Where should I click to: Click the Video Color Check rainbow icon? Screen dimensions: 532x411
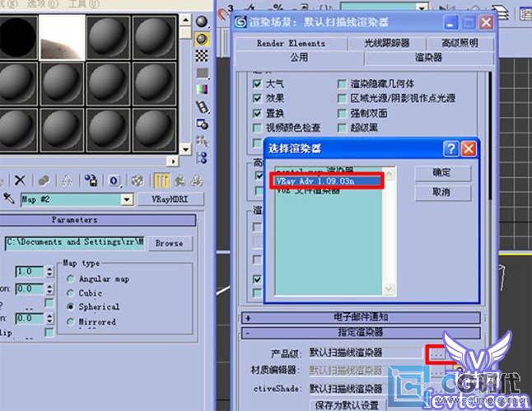203,90
